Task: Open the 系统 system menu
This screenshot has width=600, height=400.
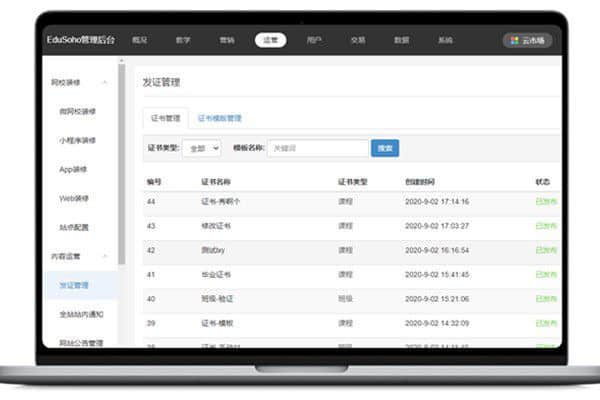Action: pos(445,40)
